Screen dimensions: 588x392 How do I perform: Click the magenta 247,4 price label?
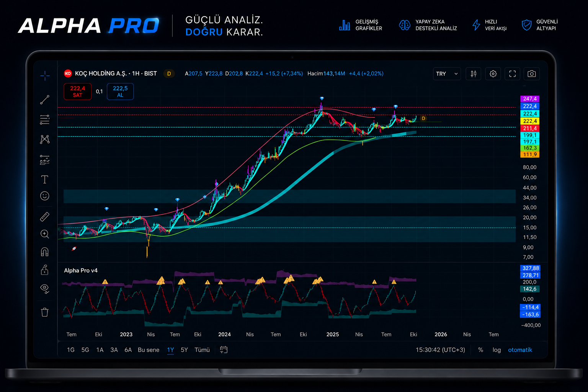point(530,99)
